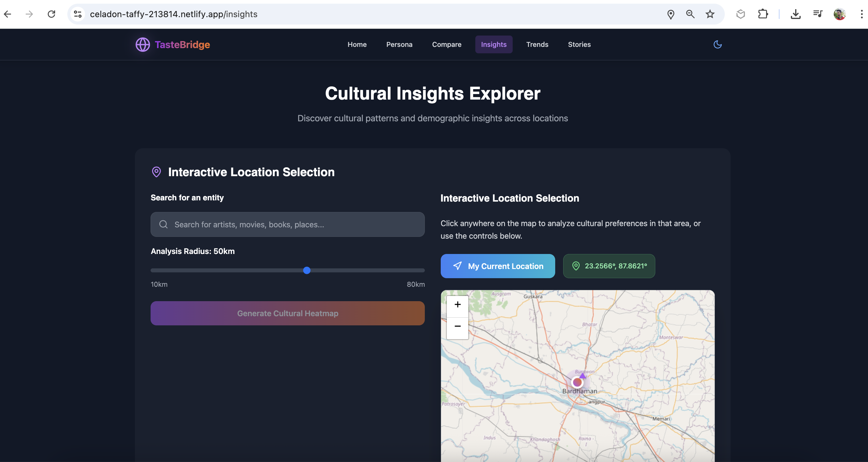
Task: Open the browser three-dot menu
Action: 861,14
